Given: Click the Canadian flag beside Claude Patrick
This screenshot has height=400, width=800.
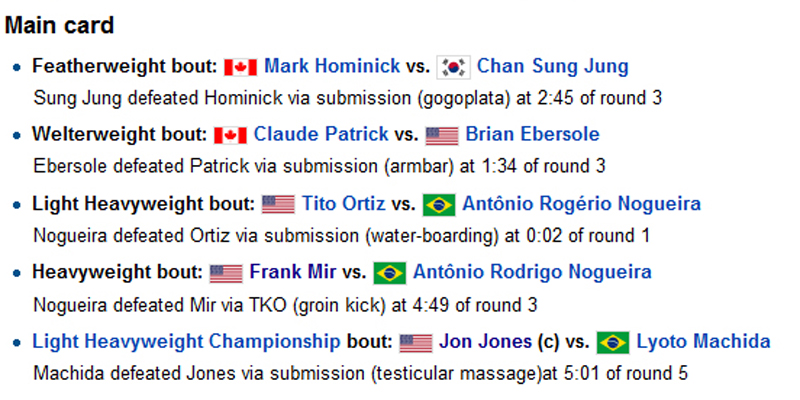Looking at the screenshot, I should coord(230,135).
